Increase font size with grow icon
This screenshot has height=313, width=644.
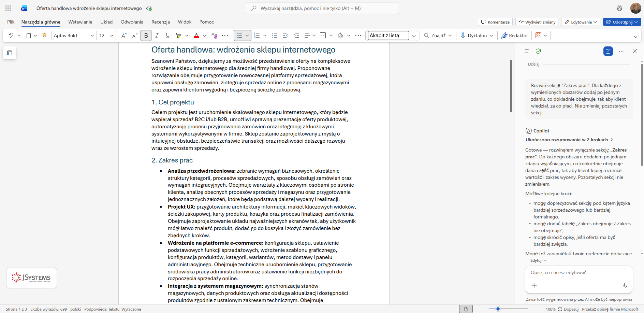tap(124, 35)
